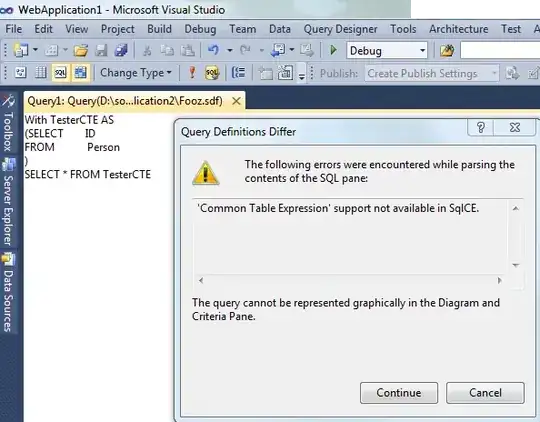Click the Start Debugging green play icon
Image resolution: width=540 pixels, height=422 pixels.
click(x=333, y=50)
